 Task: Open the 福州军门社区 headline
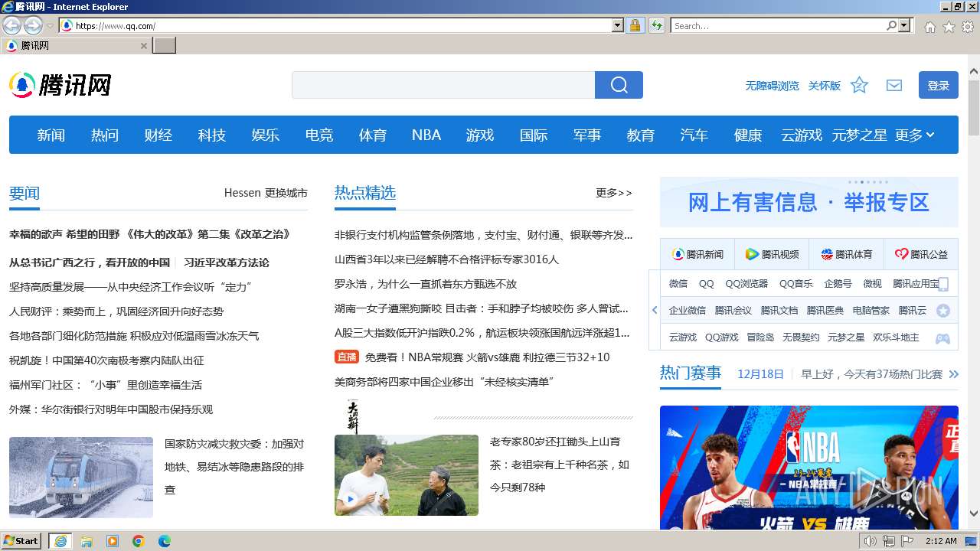[x=106, y=385]
